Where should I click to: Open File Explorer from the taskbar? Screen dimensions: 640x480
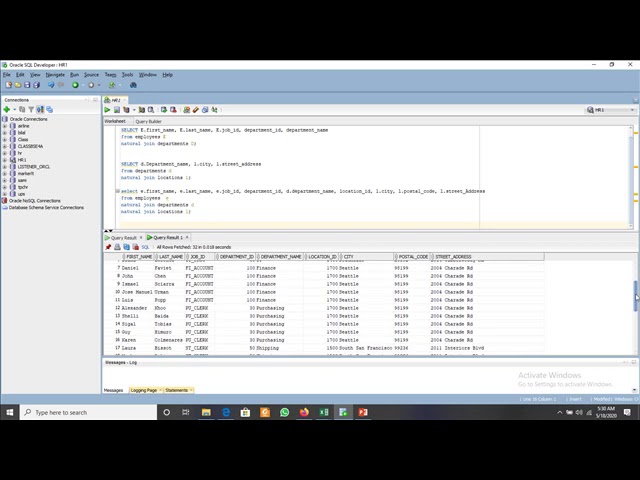[x=206, y=412]
